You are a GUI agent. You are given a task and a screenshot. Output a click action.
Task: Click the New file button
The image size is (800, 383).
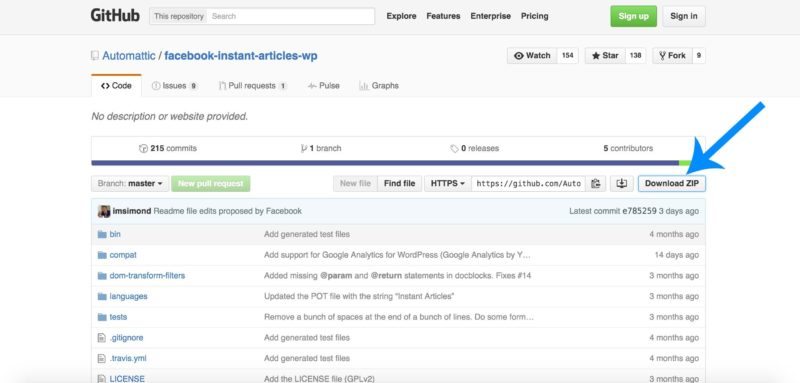click(355, 184)
